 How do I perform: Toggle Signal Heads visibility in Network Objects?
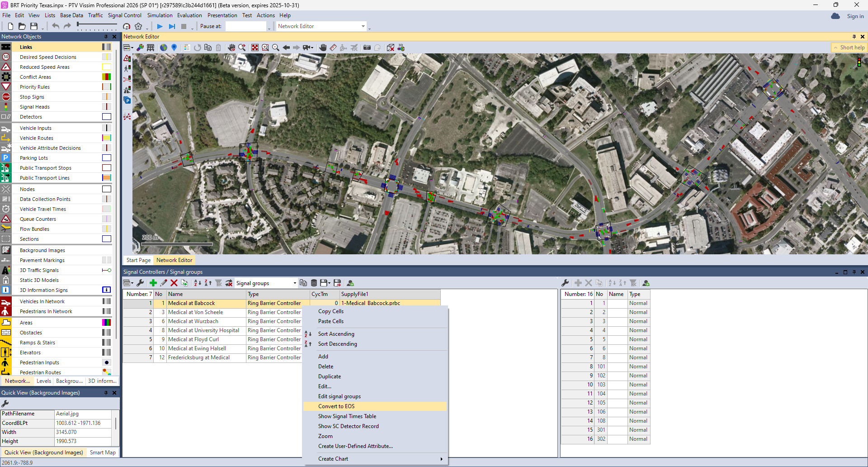click(6, 107)
